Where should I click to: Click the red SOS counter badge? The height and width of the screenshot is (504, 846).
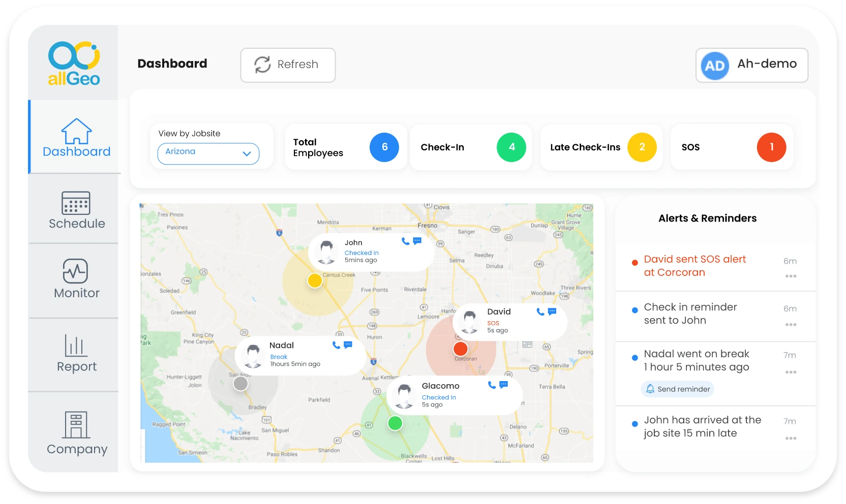[772, 147]
